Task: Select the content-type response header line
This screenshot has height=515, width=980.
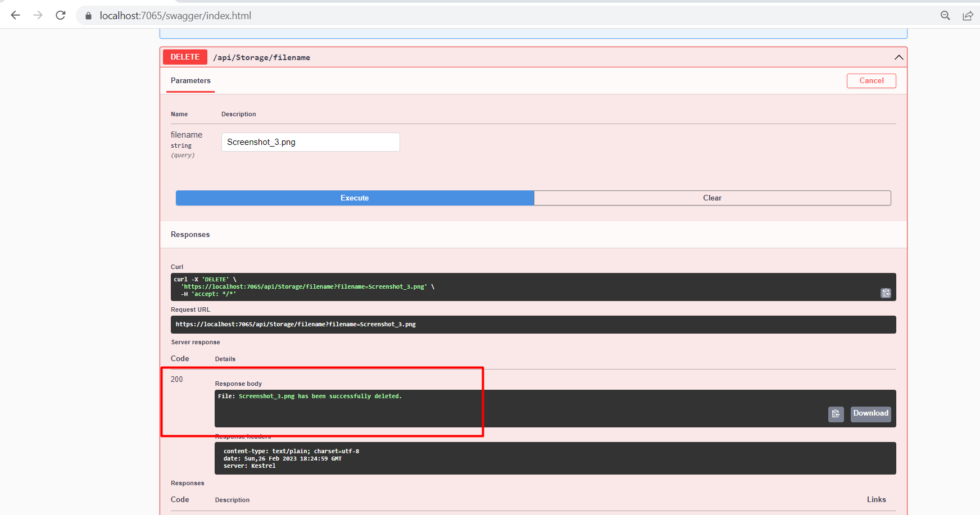Action: pos(291,451)
